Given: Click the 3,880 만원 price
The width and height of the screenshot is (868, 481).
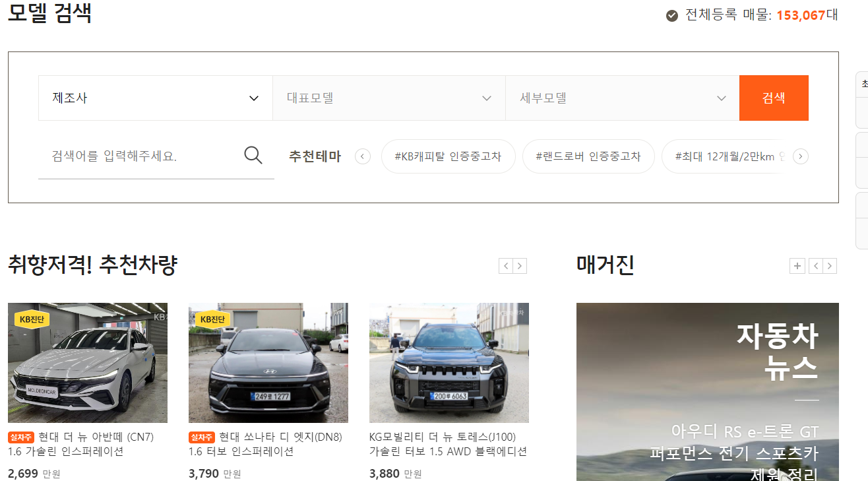Looking at the screenshot, I should pyautogui.click(x=396, y=474).
